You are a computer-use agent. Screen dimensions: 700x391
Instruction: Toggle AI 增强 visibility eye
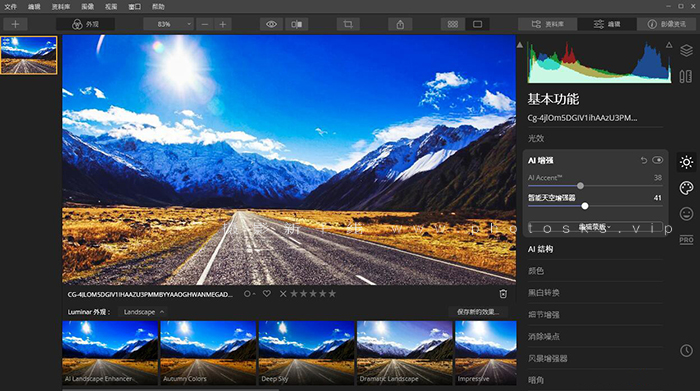(x=658, y=160)
